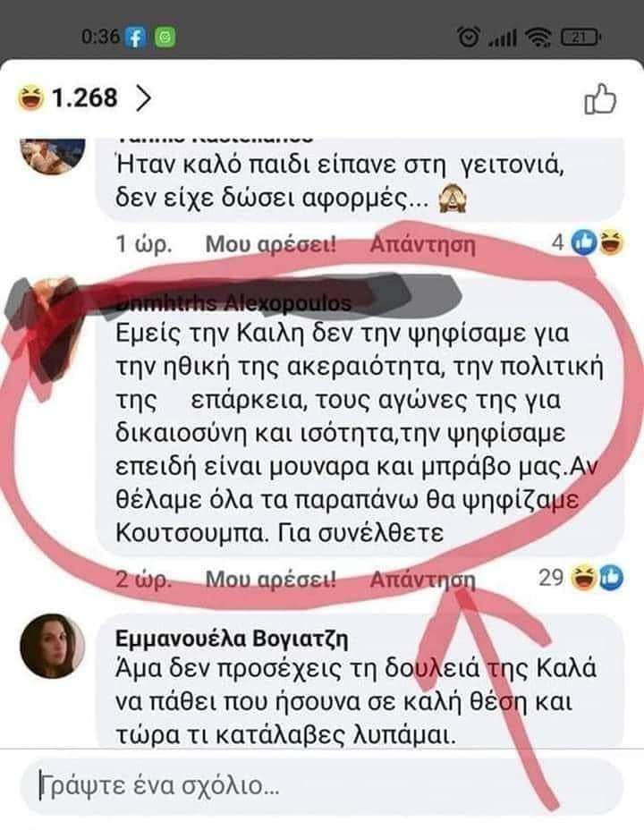
Task: View the 4 reactions on first comment
Action: point(588,243)
